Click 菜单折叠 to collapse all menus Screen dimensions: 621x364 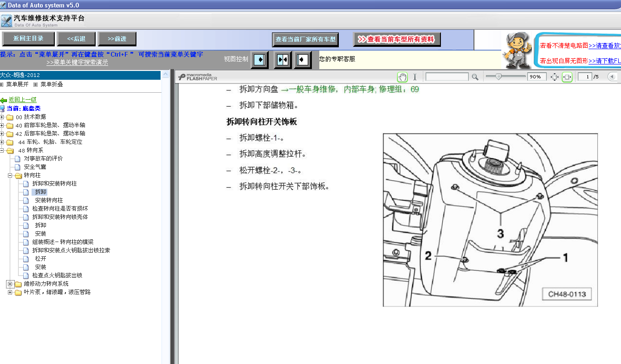point(52,84)
